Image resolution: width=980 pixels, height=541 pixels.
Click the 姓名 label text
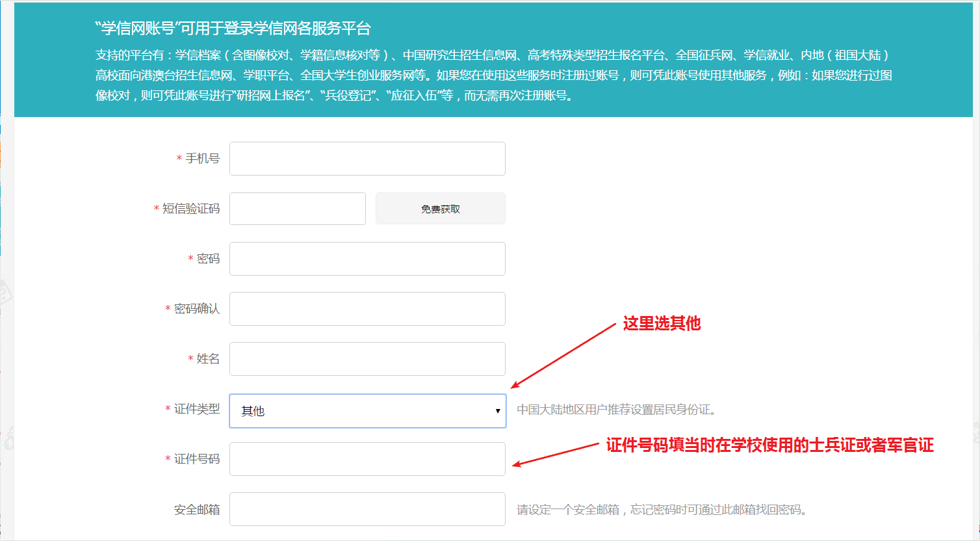pyautogui.click(x=208, y=359)
